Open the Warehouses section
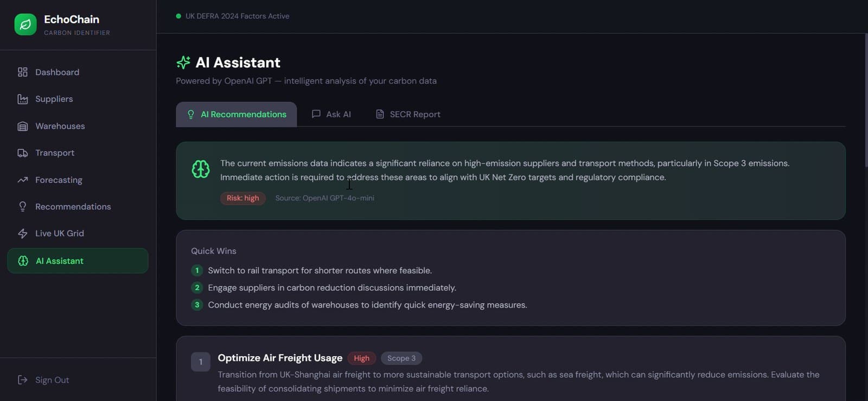This screenshot has height=401, width=868. pyautogui.click(x=60, y=126)
